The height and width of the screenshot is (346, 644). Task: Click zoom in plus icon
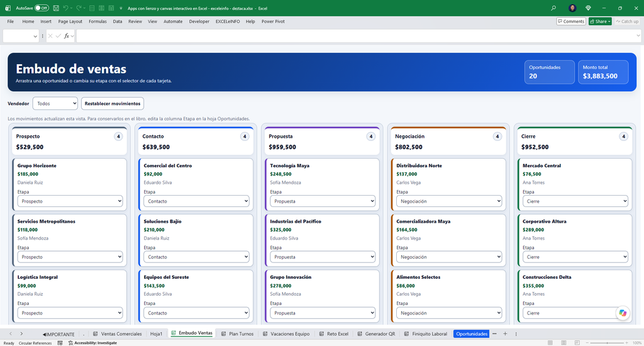627,343
